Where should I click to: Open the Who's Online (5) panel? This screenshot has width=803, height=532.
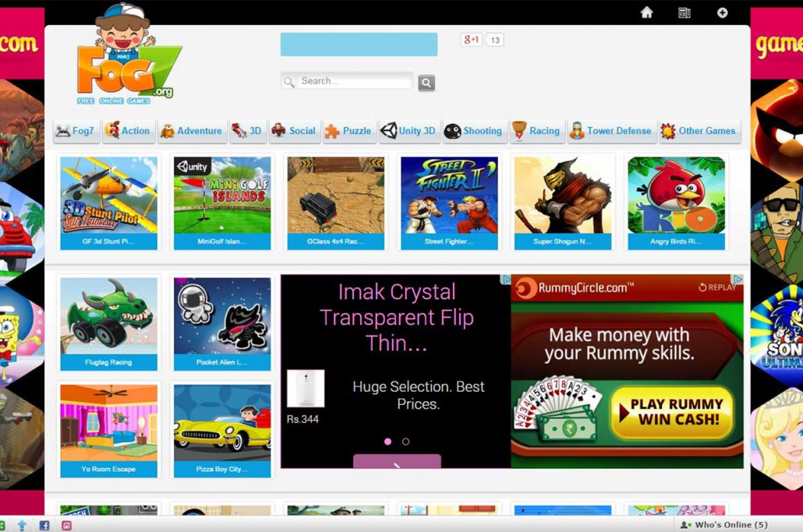[x=724, y=525]
